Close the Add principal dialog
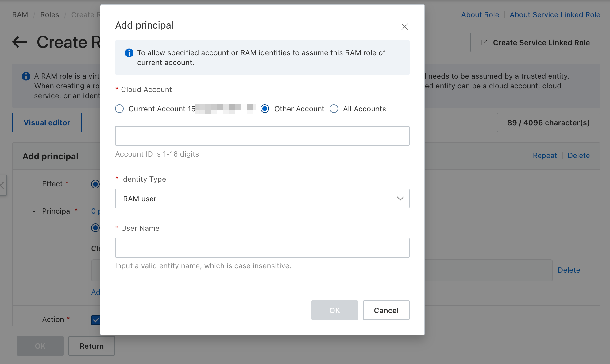 click(404, 27)
